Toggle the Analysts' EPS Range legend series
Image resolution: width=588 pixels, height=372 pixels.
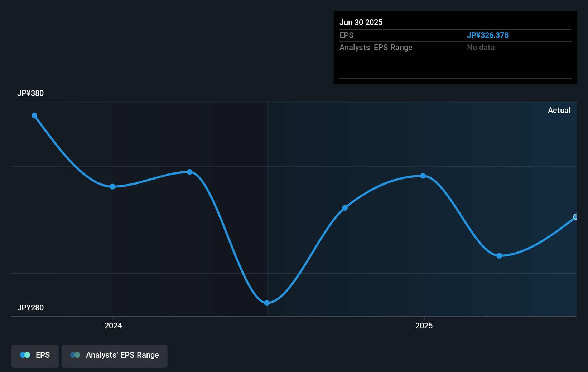[115, 356]
